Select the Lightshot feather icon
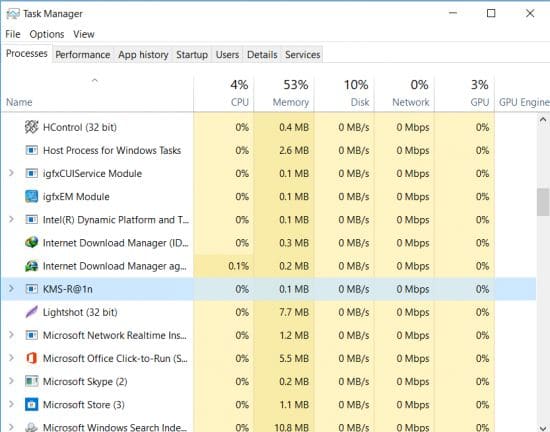The width and height of the screenshot is (550, 432). pos(31,312)
